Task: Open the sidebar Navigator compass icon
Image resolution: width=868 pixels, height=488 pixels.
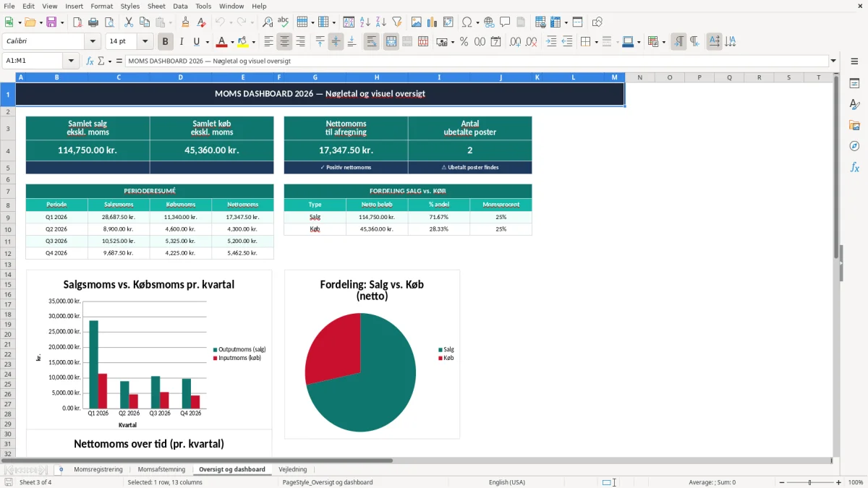Action: (854, 146)
